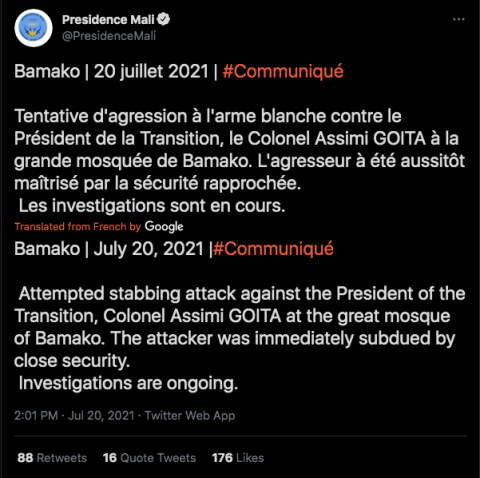View the 176 Likes list
Image resolution: width=480 pixels, height=478 pixels.
[238, 458]
